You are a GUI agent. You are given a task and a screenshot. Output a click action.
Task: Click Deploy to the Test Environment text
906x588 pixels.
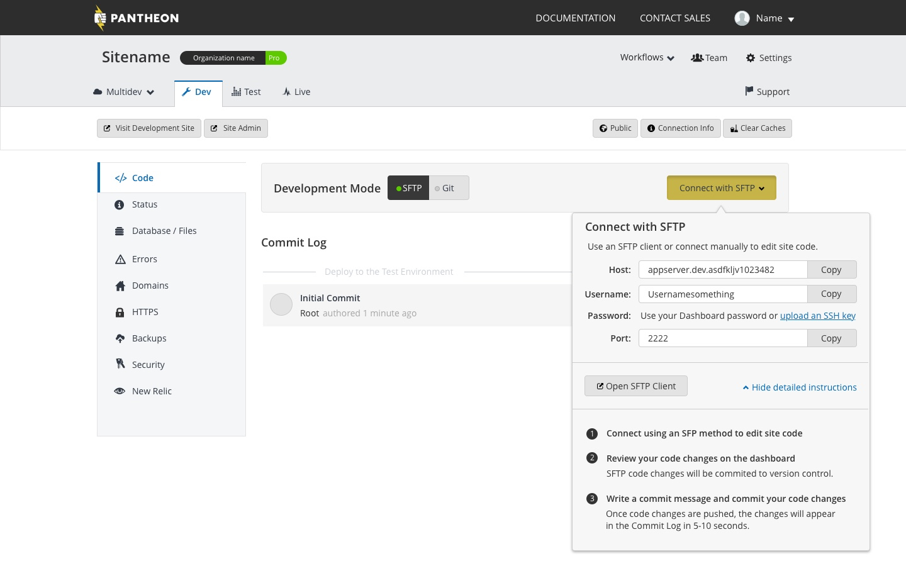tap(389, 272)
